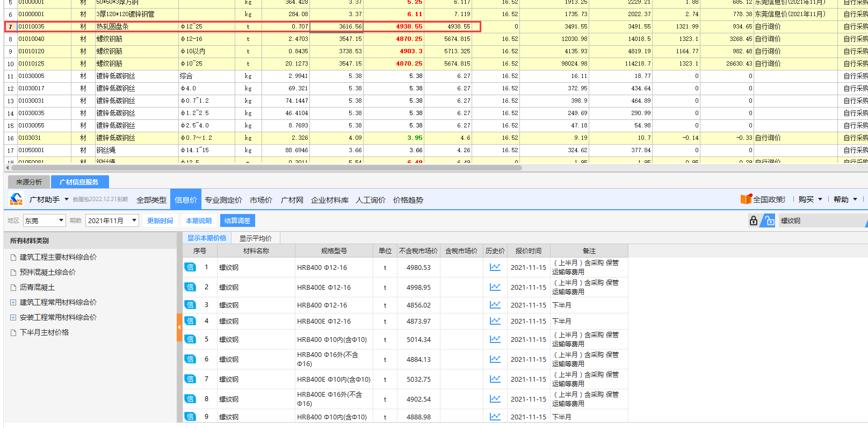The height and width of the screenshot is (428, 868).
Task: Open the history price chart for row 5
Action: point(495,339)
